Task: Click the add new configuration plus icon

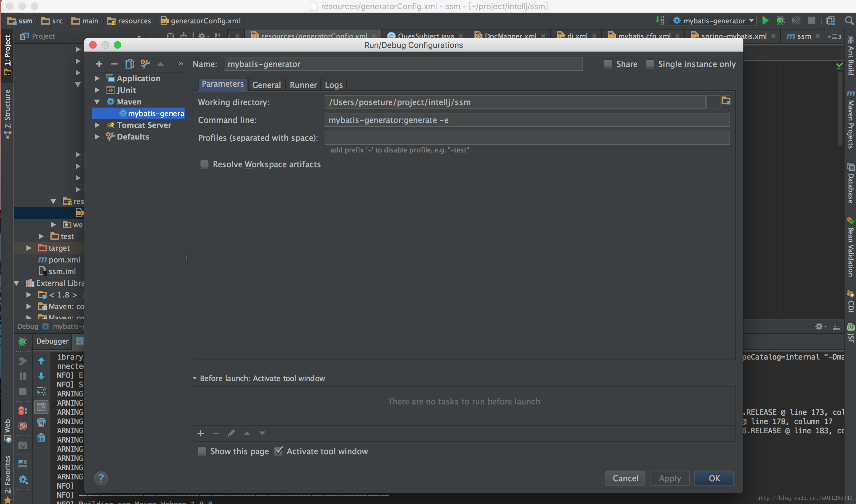Action: click(x=99, y=64)
